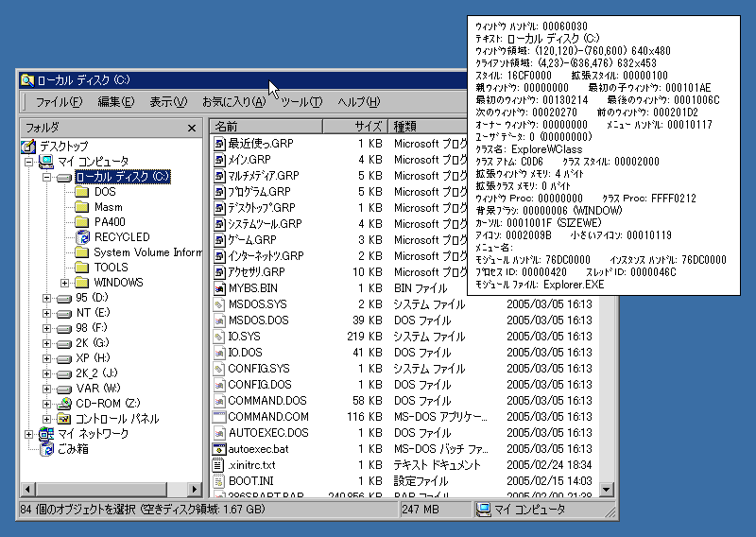The image size is (756, 537).
Task: Select the インターネッツ.GRP file name
Action: (266, 255)
